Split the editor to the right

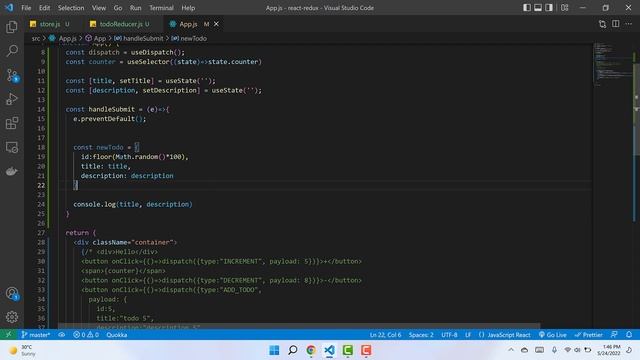(x=616, y=24)
